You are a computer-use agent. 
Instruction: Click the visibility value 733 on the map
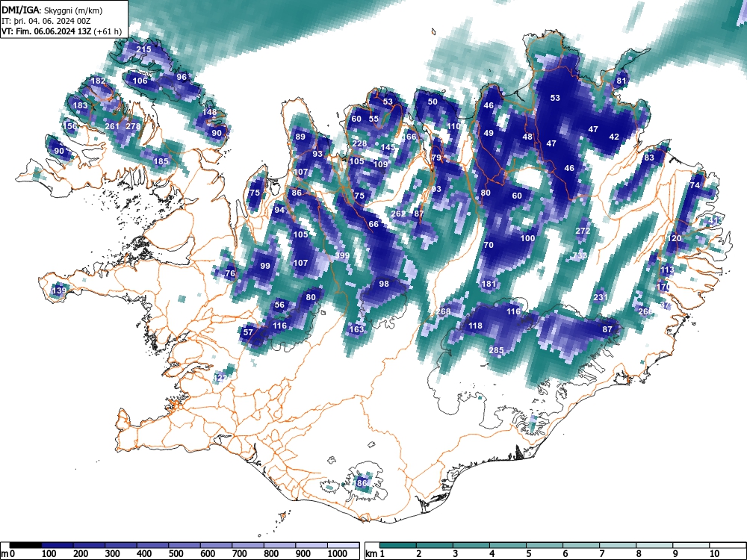(x=580, y=255)
